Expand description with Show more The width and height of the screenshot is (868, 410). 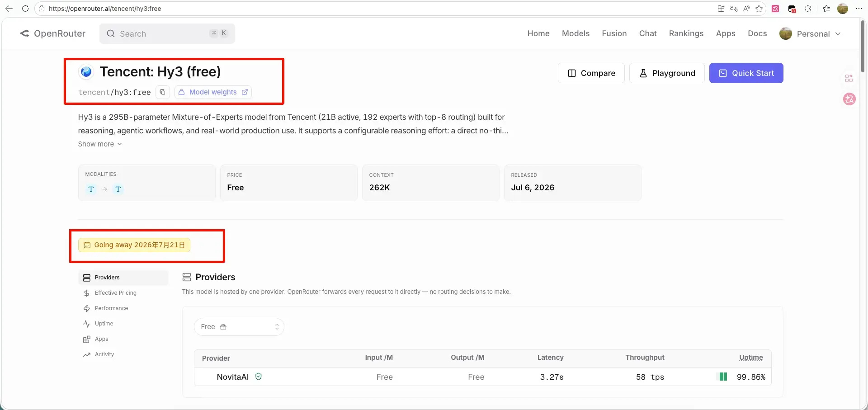point(100,144)
